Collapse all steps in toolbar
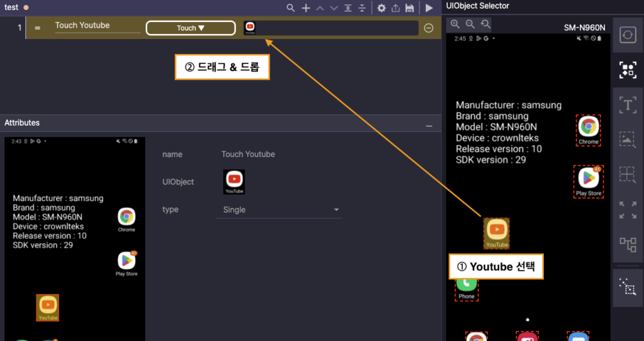 362,8
